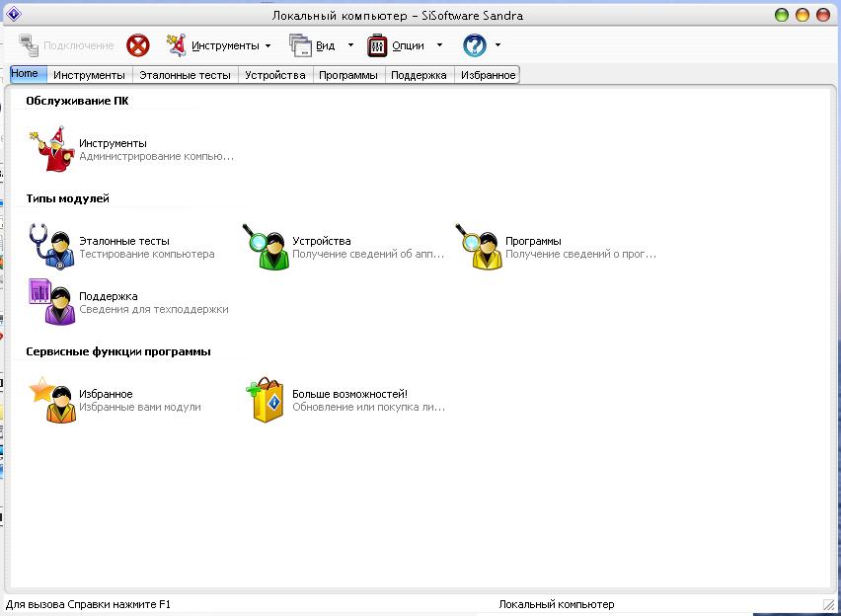Expand the Инструменты toolbar dropdown arrow
Viewport: 841px width, 616px height.
point(268,46)
